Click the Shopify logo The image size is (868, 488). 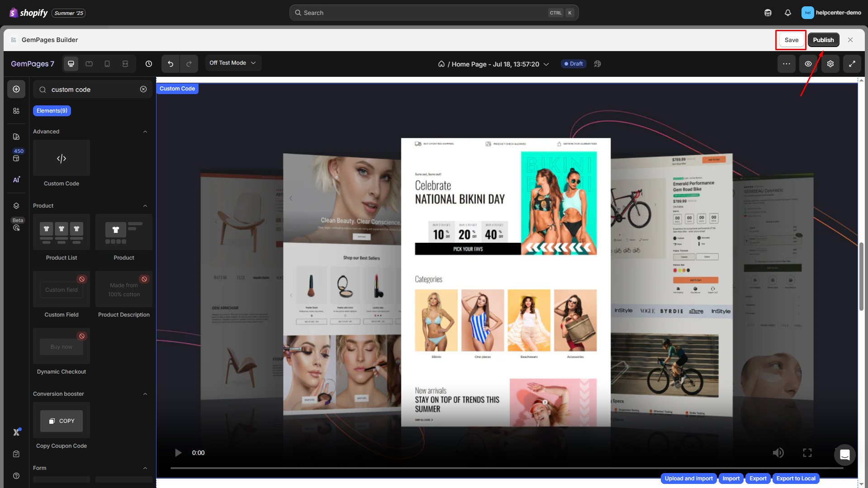click(28, 13)
